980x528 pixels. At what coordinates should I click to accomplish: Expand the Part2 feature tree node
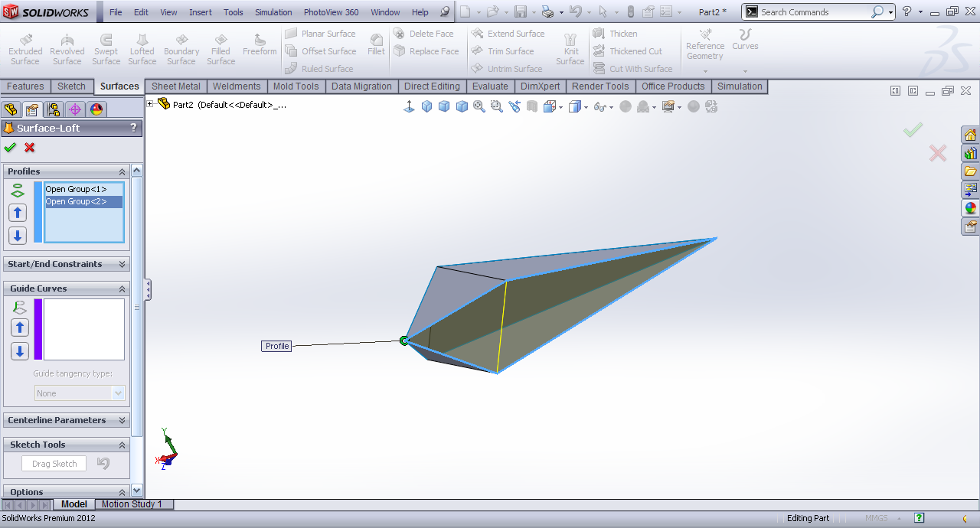point(150,104)
